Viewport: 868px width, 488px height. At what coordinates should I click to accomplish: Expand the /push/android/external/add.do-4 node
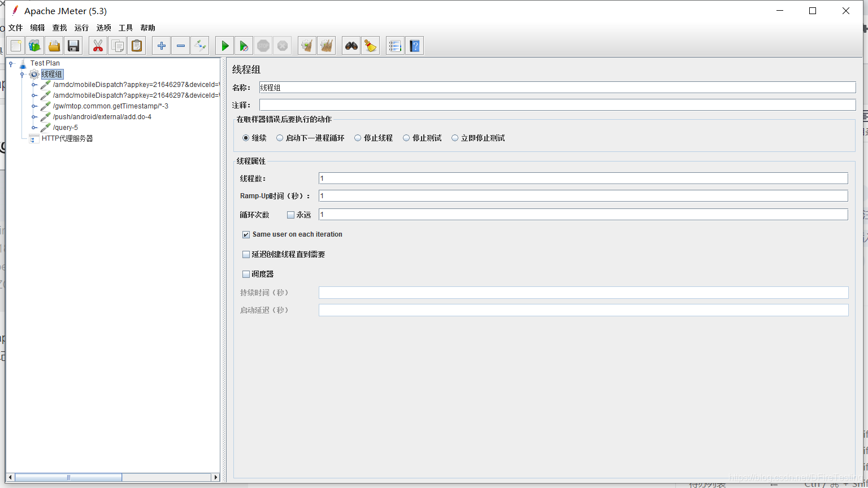34,117
